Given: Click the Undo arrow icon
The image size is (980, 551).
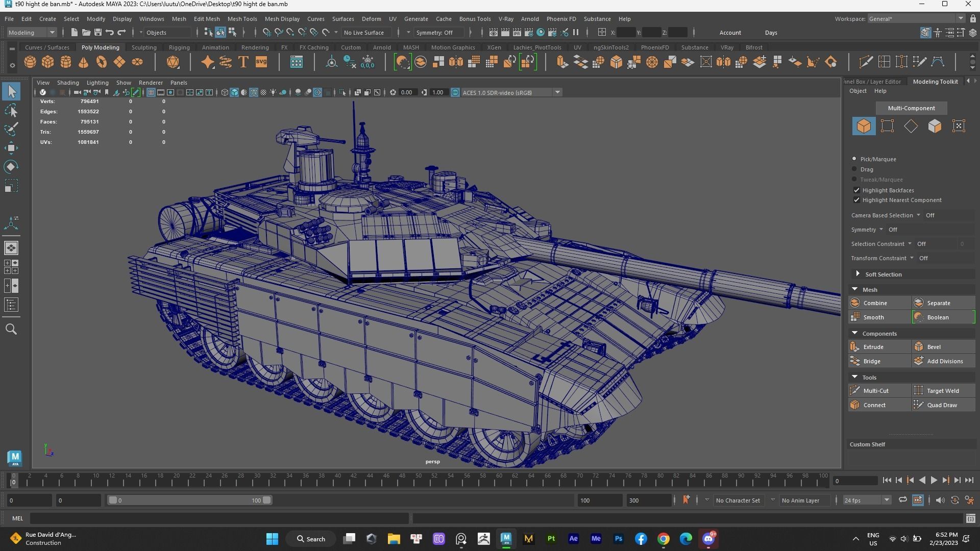Looking at the screenshot, I should click(109, 33).
